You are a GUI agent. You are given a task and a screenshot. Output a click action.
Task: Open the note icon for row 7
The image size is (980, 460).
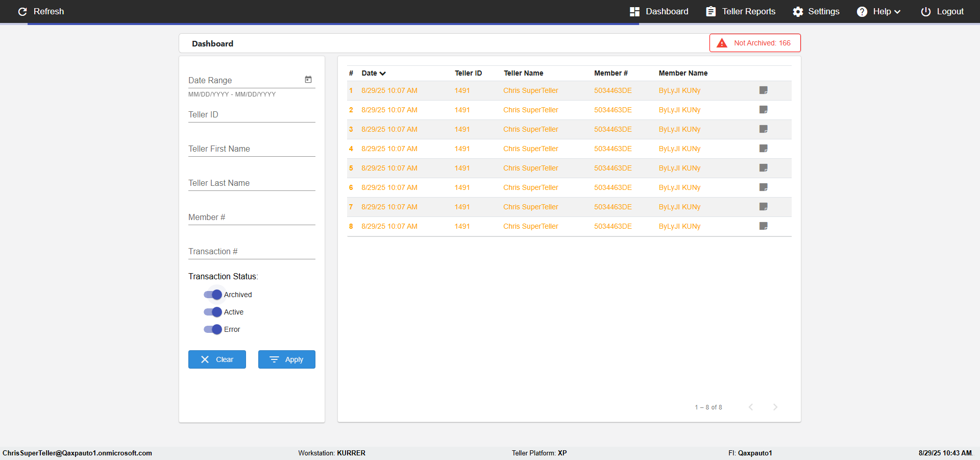coord(764,207)
